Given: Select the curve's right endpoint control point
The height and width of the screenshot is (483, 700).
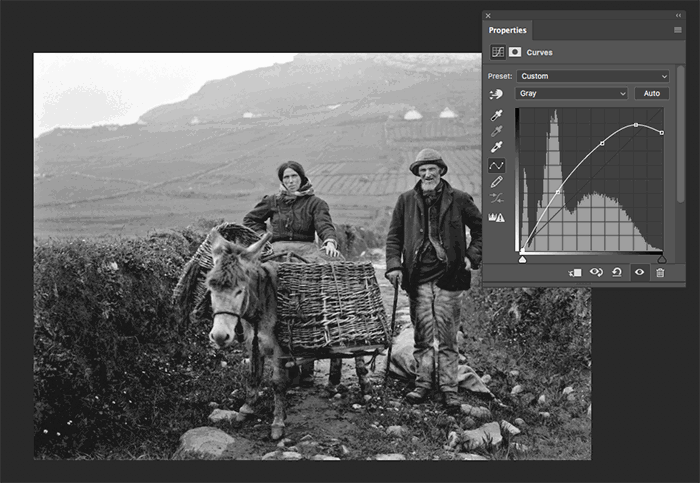Looking at the screenshot, I should (662, 133).
